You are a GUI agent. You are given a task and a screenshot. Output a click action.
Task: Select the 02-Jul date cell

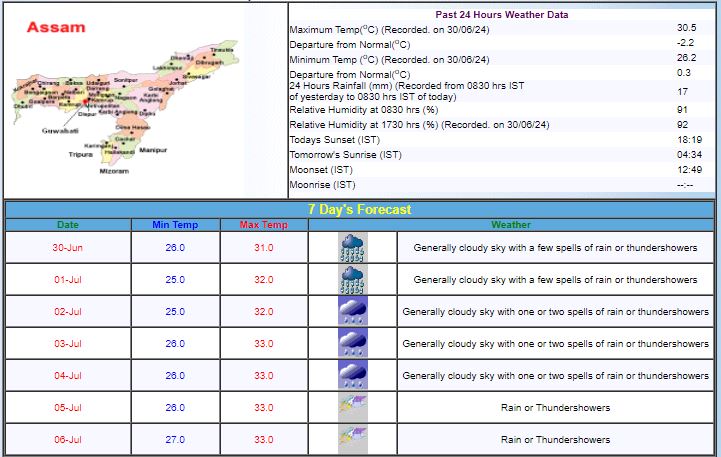[68, 311]
